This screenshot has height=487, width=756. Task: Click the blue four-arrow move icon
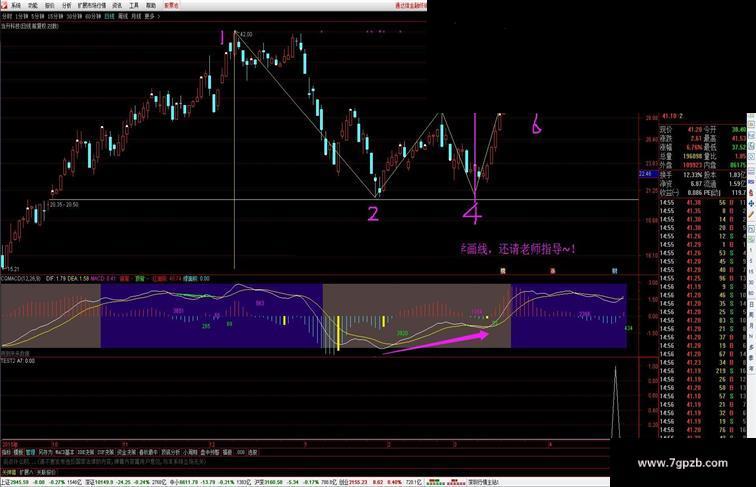pos(751,203)
